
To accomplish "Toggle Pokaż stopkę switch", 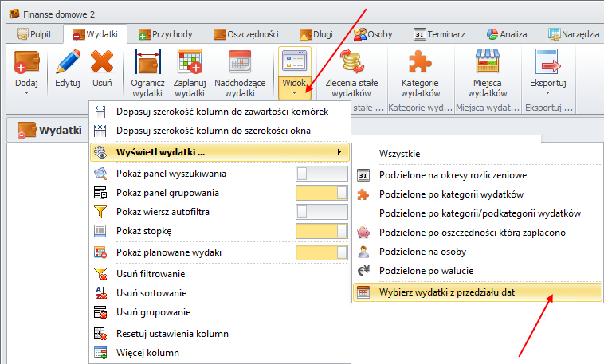I will point(321,231).
